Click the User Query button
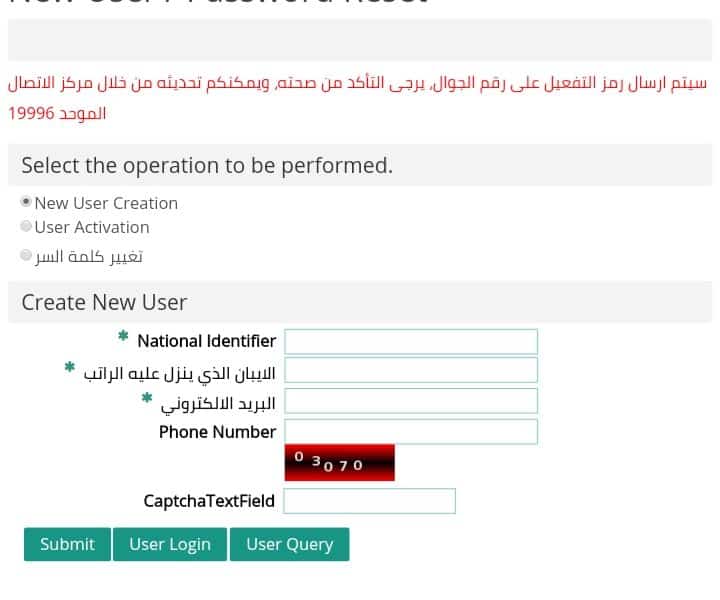The height and width of the screenshot is (600, 720). pyautogui.click(x=290, y=544)
